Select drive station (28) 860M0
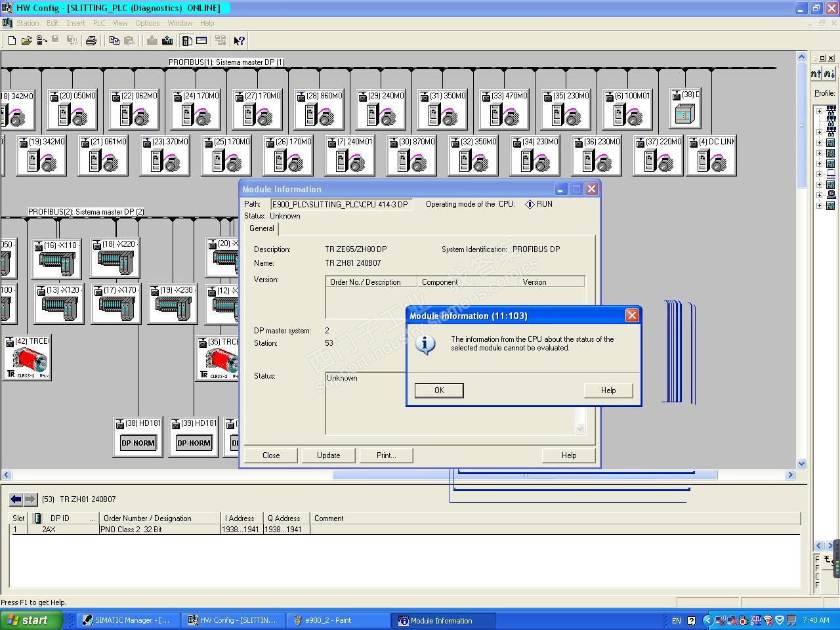 [319, 109]
